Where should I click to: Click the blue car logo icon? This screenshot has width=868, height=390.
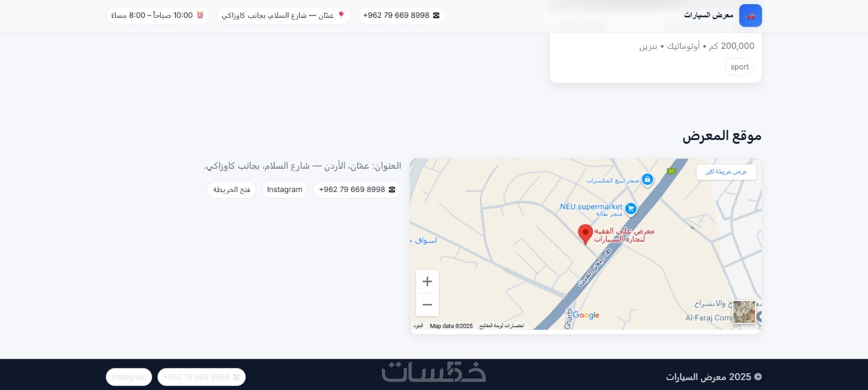point(750,16)
